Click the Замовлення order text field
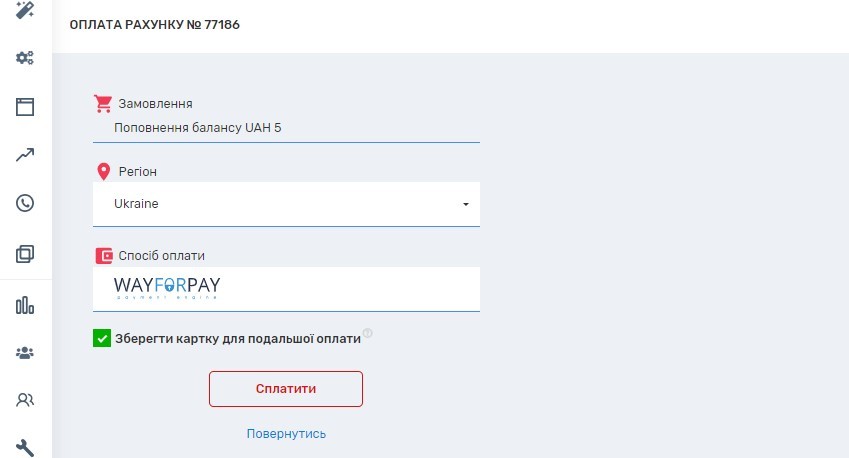Viewport: 849px width, 458px height. pyautogui.click(x=285, y=128)
